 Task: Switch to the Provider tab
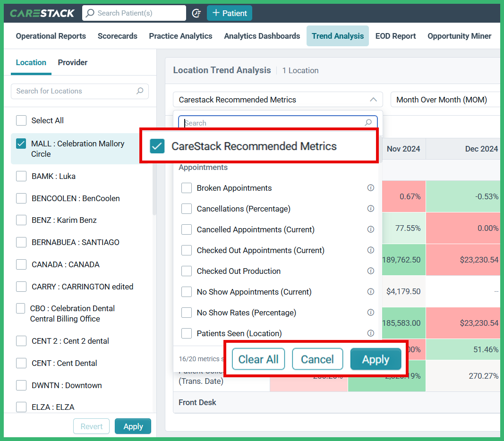click(72, 62)
